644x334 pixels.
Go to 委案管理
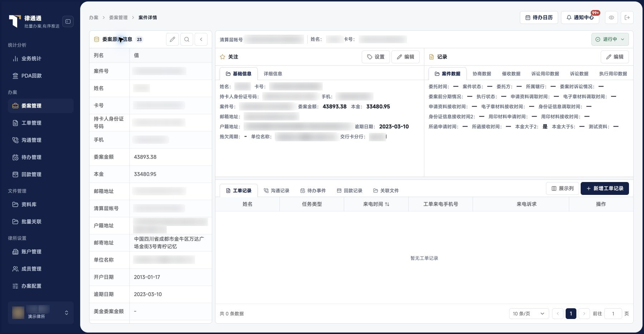(x=40, y=106)
